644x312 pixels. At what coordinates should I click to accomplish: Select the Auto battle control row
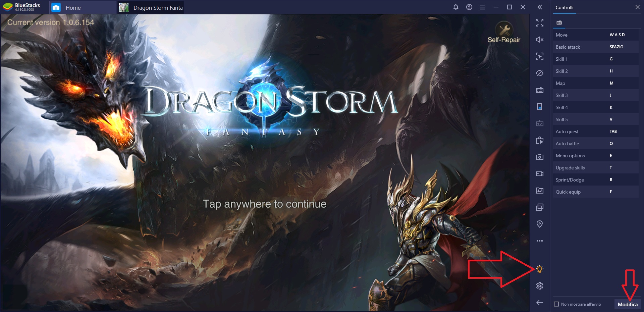click(596, 144)
